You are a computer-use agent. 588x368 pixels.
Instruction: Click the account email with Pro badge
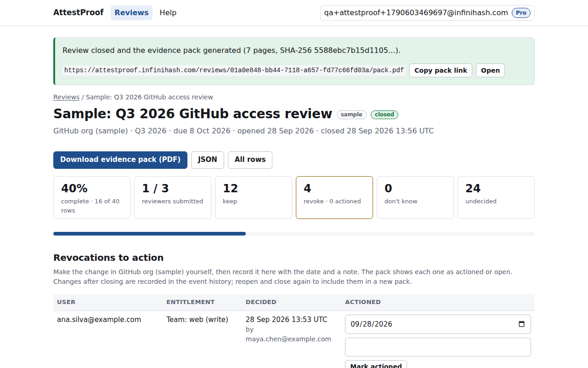tap(427, 13)
